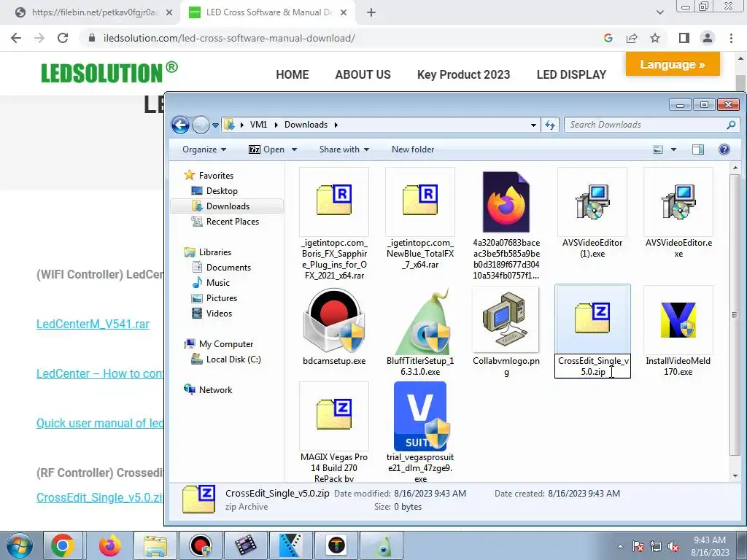Open Desktop in navigation pane
Image resolution: width=747 pixels, height=560 pixels.
[x=222, y=191]
